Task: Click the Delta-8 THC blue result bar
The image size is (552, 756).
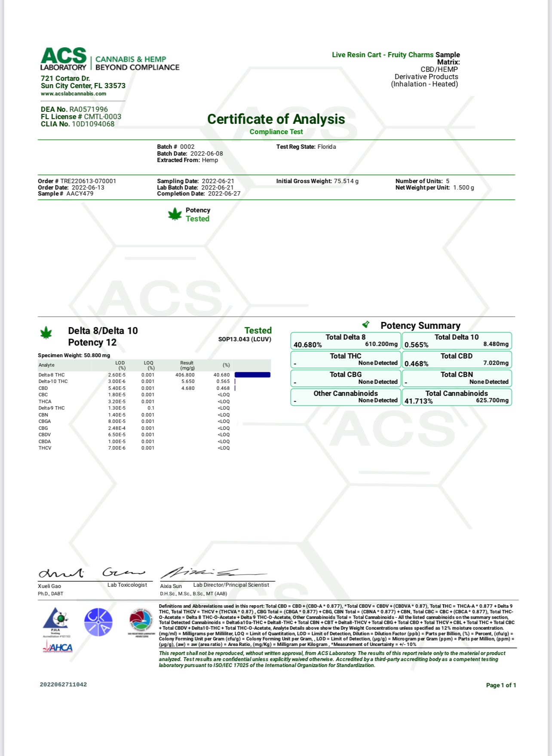Action: pyautogui.click(x=252, y=375)
